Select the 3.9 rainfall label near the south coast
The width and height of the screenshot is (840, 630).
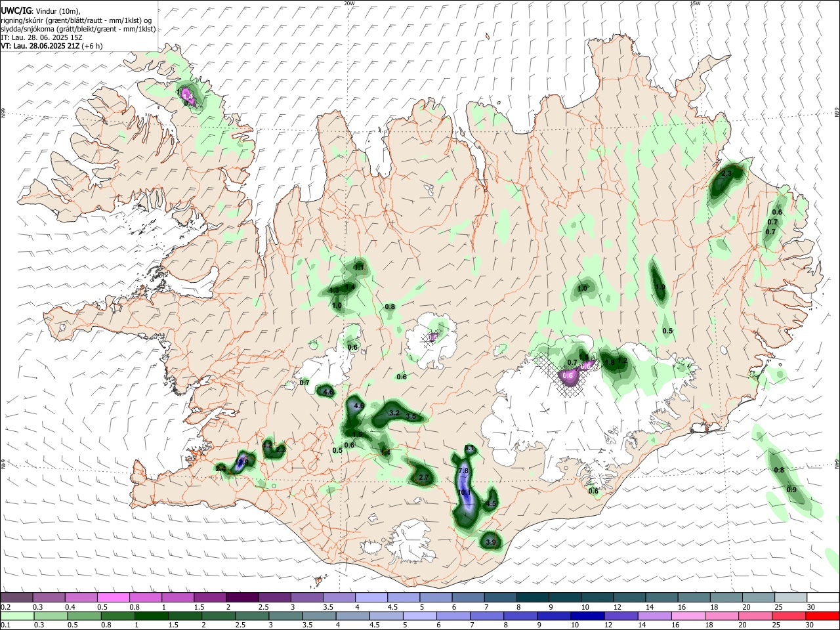tap(490, 542)
